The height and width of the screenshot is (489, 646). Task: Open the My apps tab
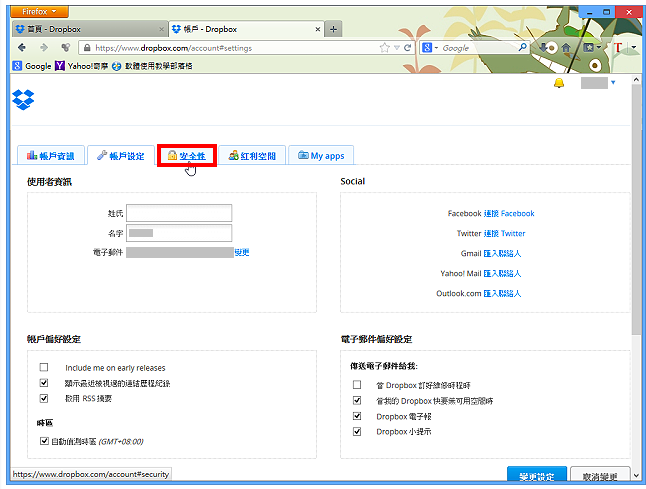coord(321,156)
